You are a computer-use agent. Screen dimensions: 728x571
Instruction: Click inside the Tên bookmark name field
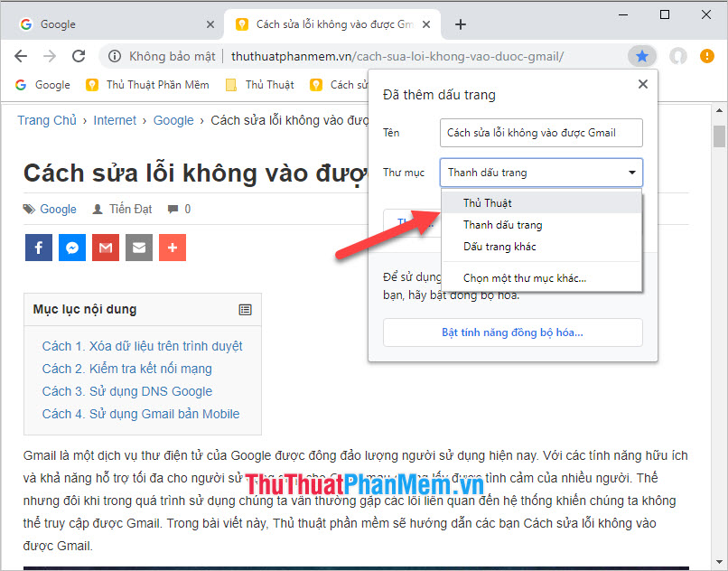point(540,132)
